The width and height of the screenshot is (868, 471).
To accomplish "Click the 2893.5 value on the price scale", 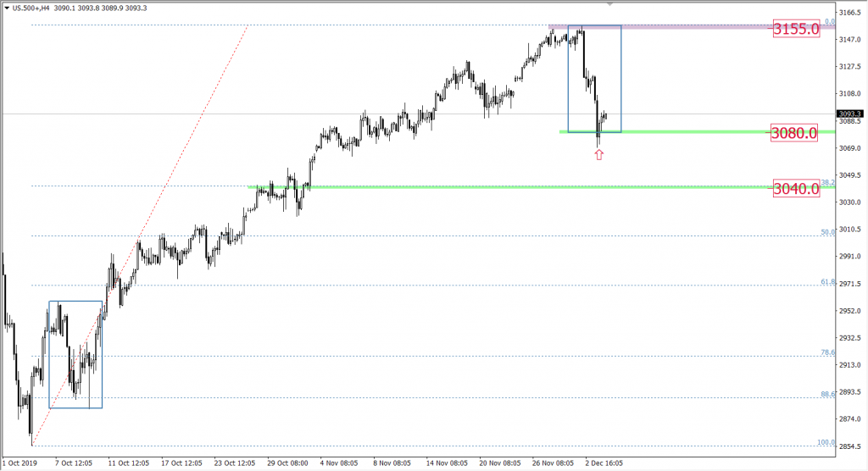I will [850, 392].
